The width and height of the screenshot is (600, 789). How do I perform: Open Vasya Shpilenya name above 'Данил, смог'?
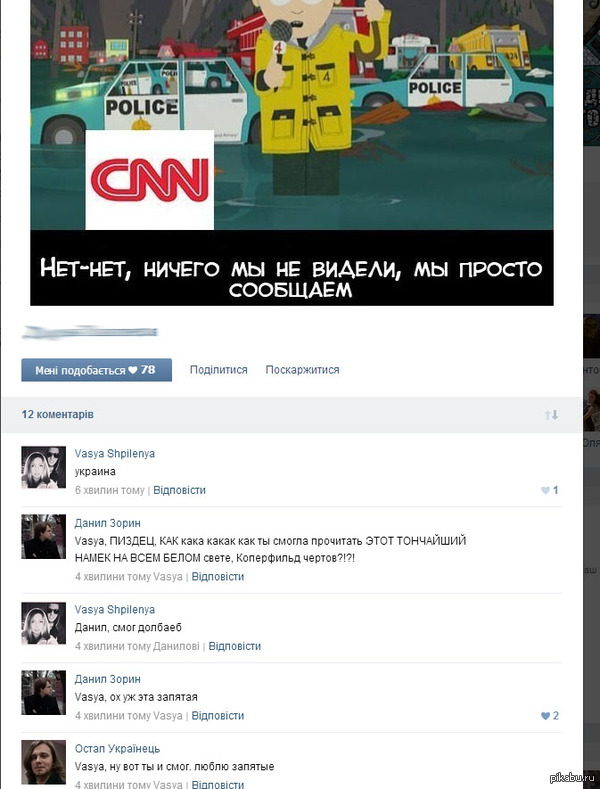click(x=115, y=609)
